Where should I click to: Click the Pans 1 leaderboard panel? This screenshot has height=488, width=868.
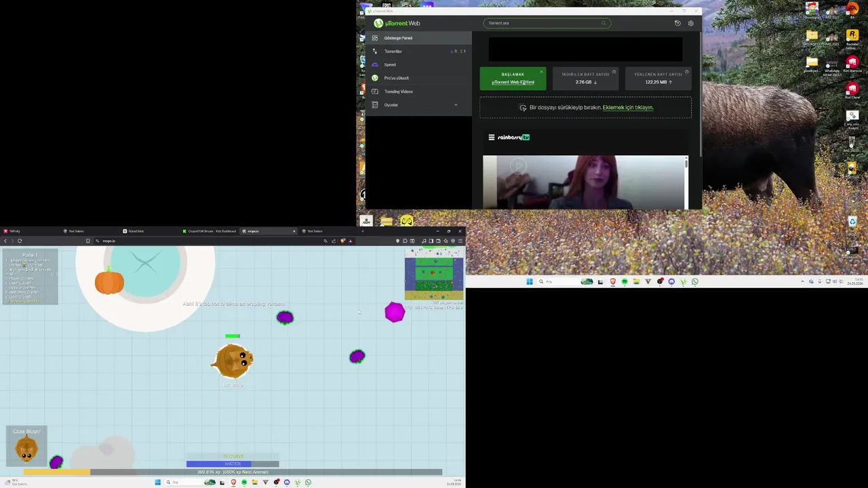[x=30, y=277]
